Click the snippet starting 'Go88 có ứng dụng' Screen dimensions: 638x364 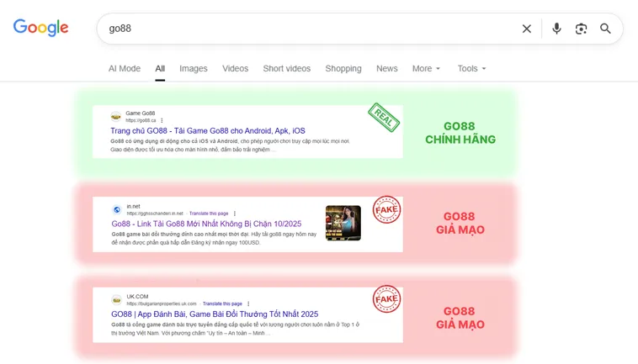pyautogui.click(x=230, y=145)
